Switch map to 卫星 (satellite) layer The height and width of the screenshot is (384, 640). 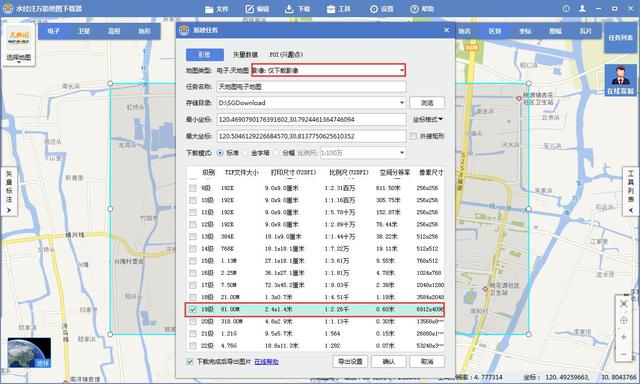point(84,31)
